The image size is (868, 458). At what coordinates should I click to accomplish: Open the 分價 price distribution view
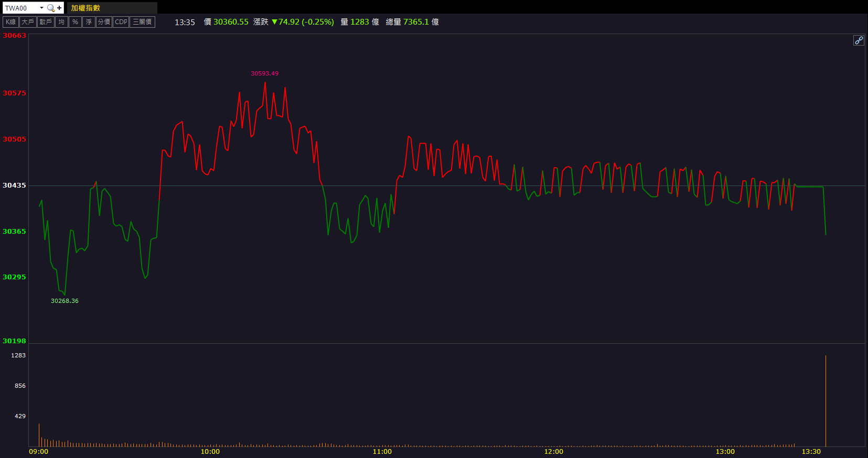[104, 22]
